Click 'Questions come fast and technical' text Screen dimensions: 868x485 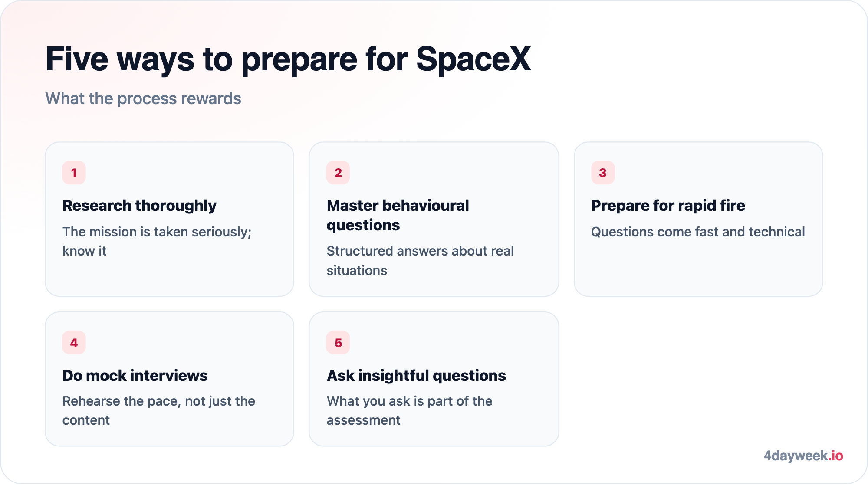698,232
